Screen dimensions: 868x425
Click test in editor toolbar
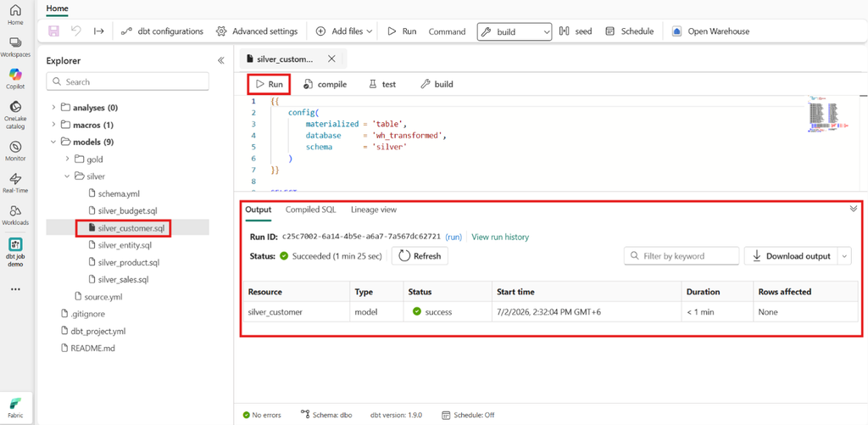click(x=382, y=84)
